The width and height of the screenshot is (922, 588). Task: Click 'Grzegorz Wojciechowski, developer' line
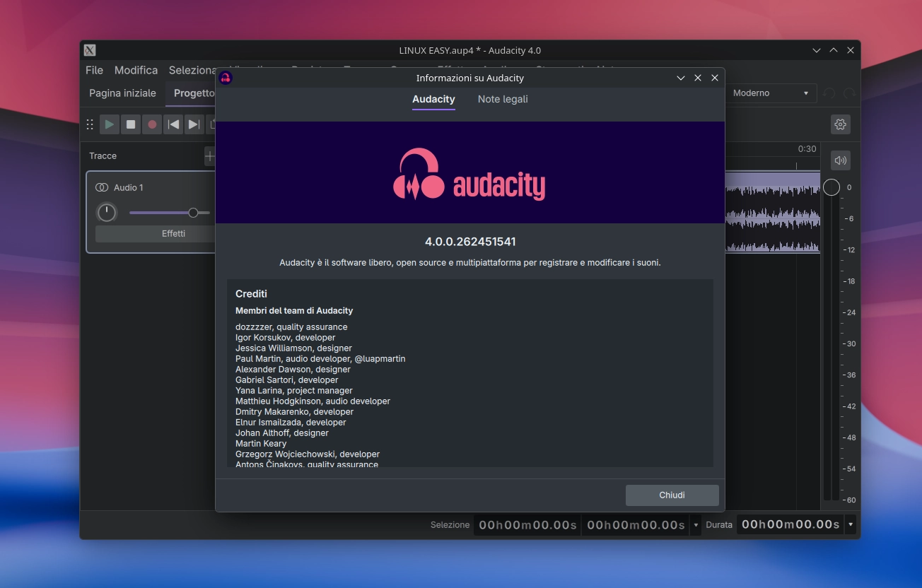[x=308, y=454]
